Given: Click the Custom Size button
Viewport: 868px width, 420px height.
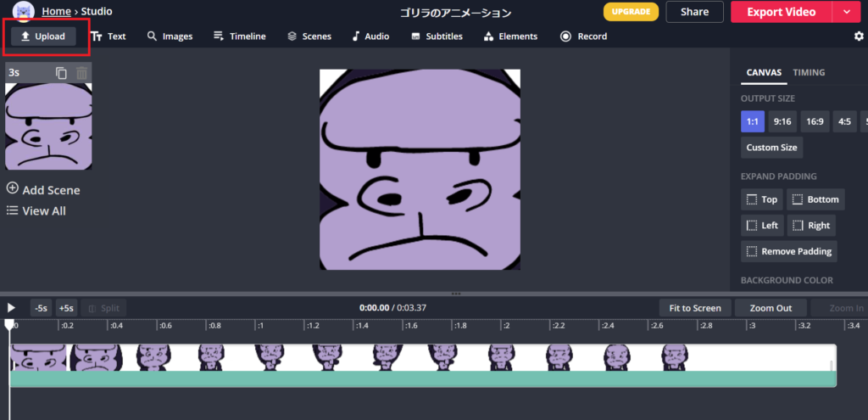Looking at the screenshot, I should click(771, 148).
